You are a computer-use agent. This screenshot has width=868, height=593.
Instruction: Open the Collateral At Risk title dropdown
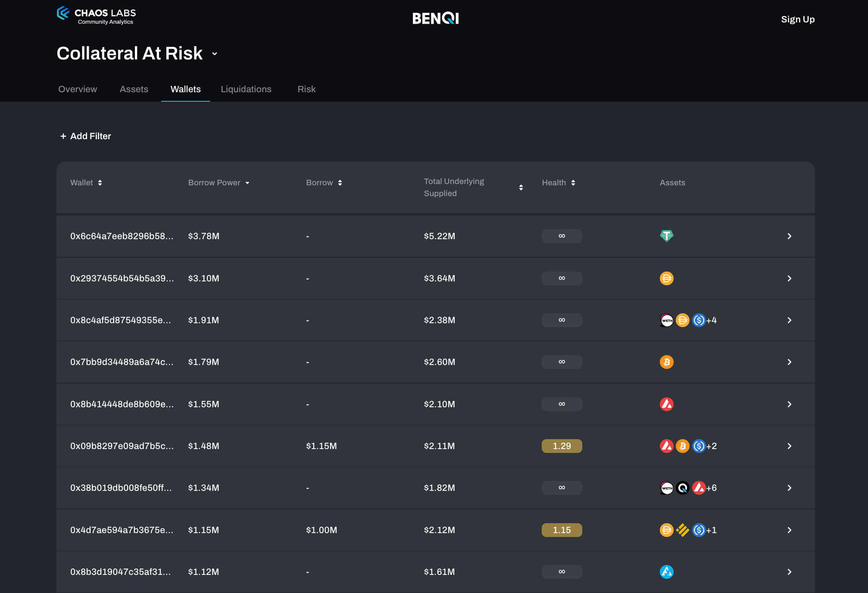click(x=215, y=54)
